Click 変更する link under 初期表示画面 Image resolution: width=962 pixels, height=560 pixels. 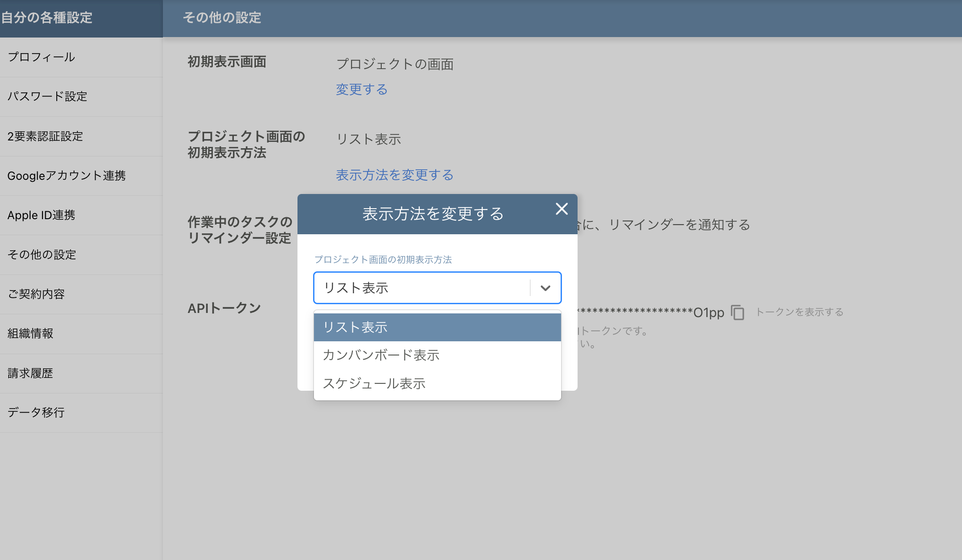pyautogui.click(x=361, y=89)
